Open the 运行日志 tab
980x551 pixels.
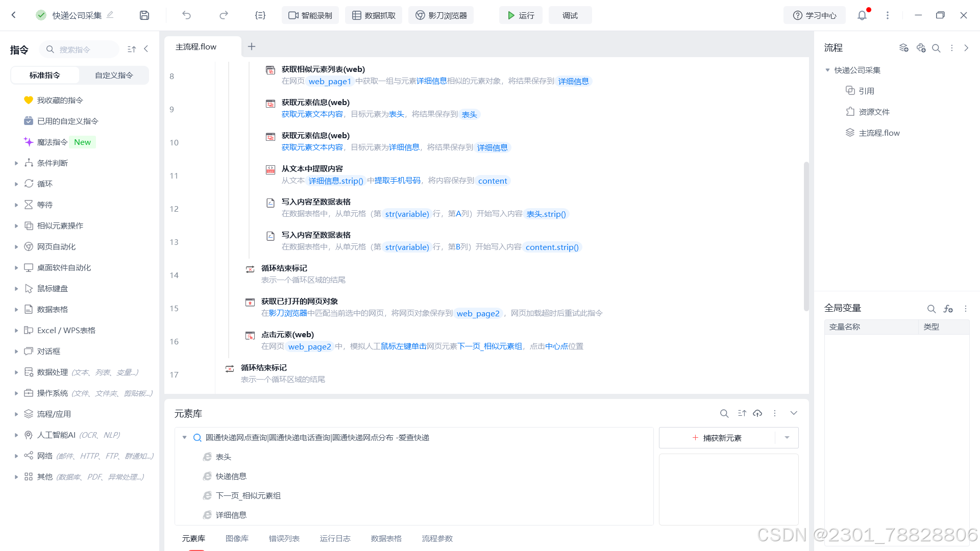(335, 538)
